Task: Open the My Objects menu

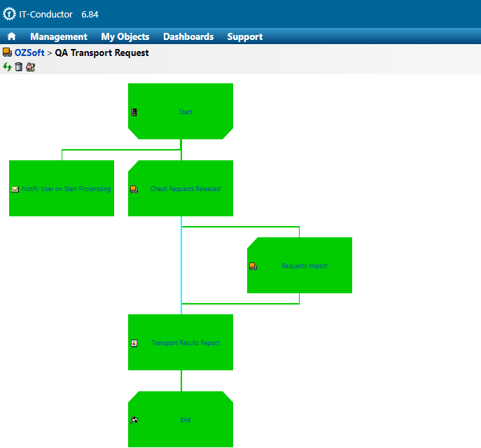Action: (x=125, y=36)
